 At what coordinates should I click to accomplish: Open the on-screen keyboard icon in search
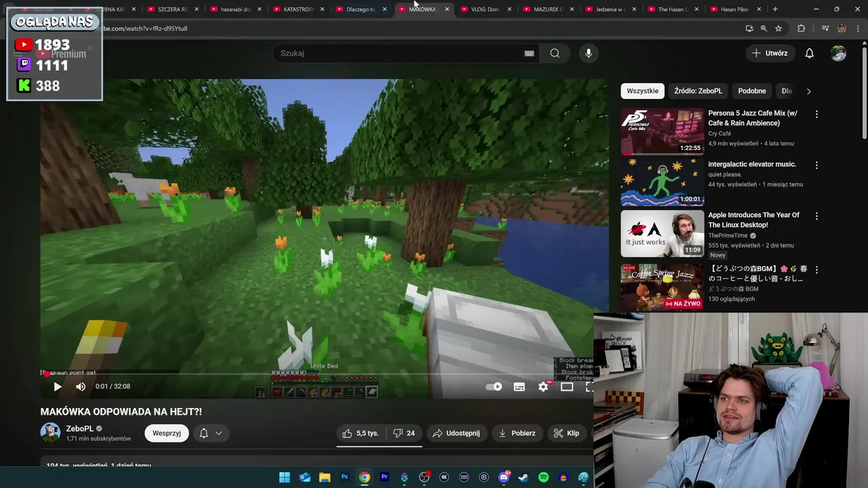529,53
